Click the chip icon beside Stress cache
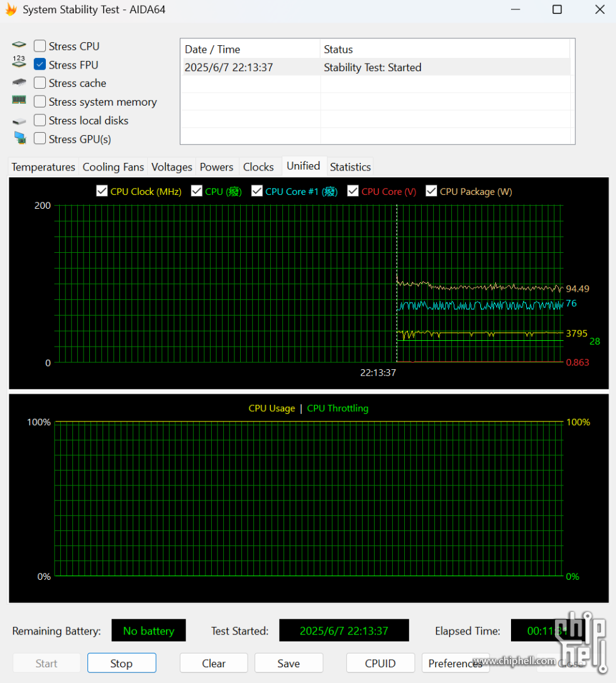This screenshot has height=683, width=616. click(19, 82)
